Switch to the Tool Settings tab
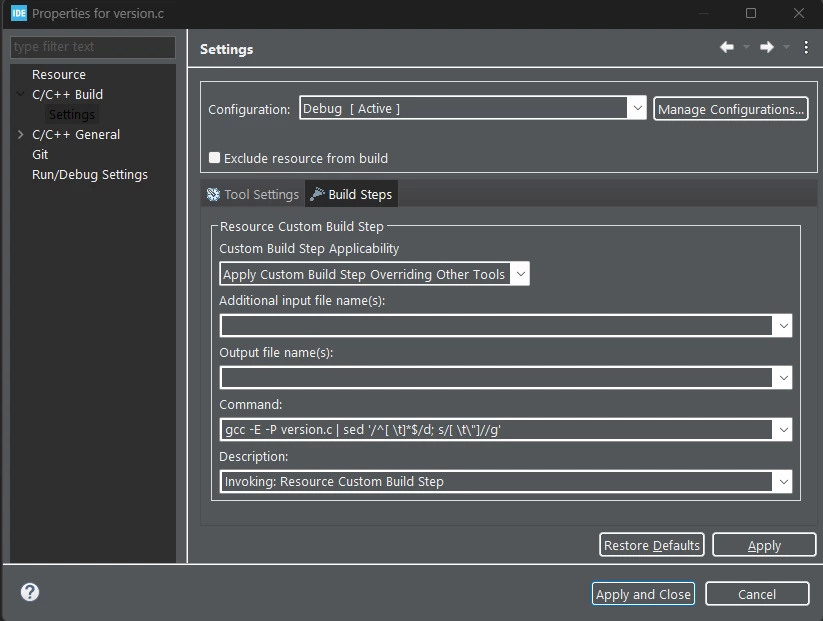Screen dimensions: 823x621 pos(253,194)
